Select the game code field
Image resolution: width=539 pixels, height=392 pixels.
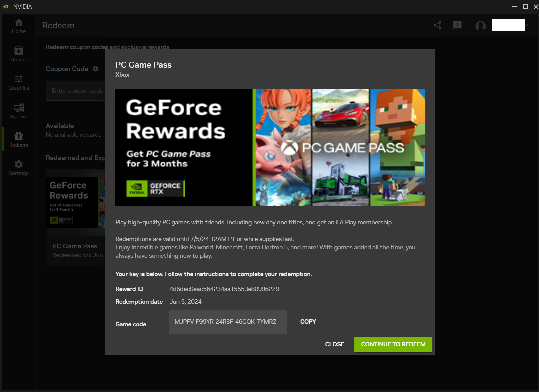point(228,322)
